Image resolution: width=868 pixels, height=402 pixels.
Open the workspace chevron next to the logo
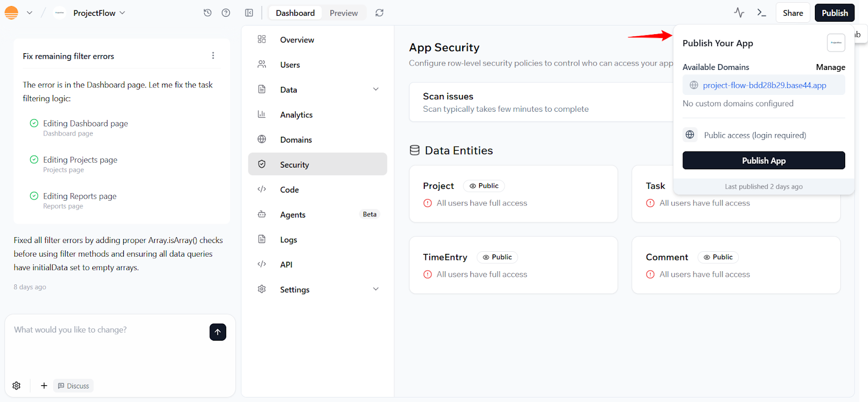tap(29, 12)
